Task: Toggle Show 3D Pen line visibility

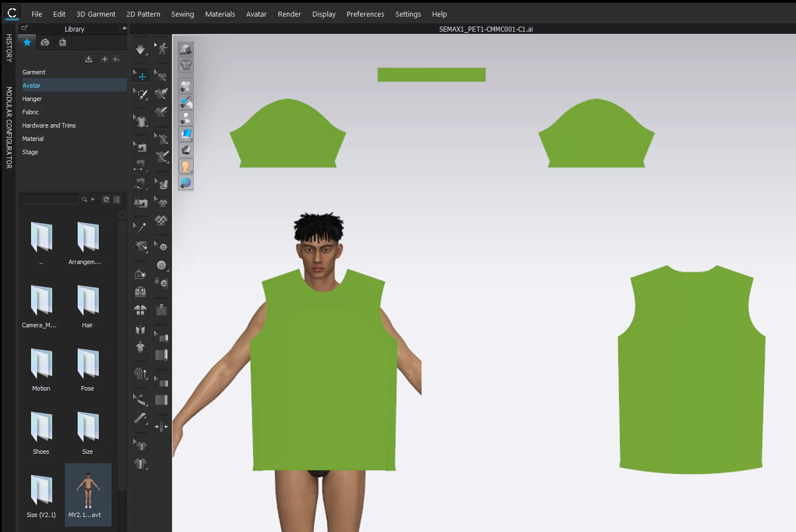Action: (x=186, y=102)
